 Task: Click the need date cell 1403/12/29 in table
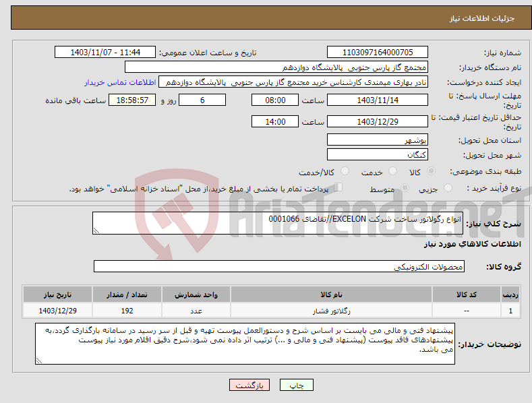[58, 311]
